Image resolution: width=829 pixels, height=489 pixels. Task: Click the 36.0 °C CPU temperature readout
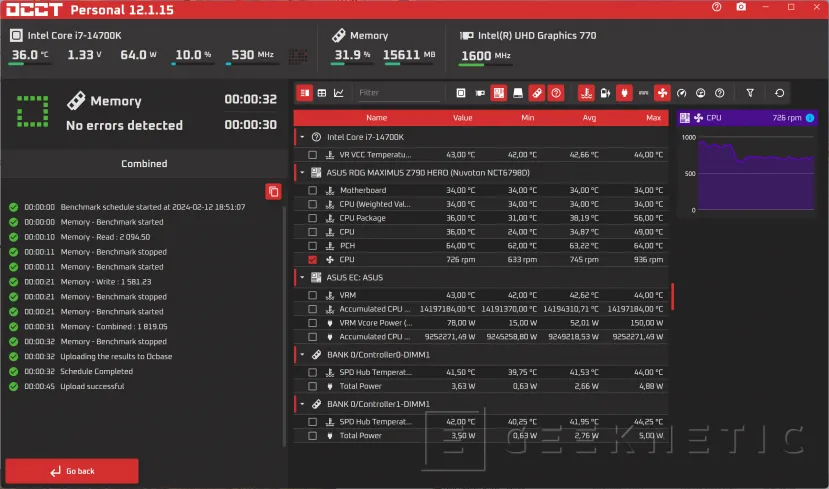[30, 55]
